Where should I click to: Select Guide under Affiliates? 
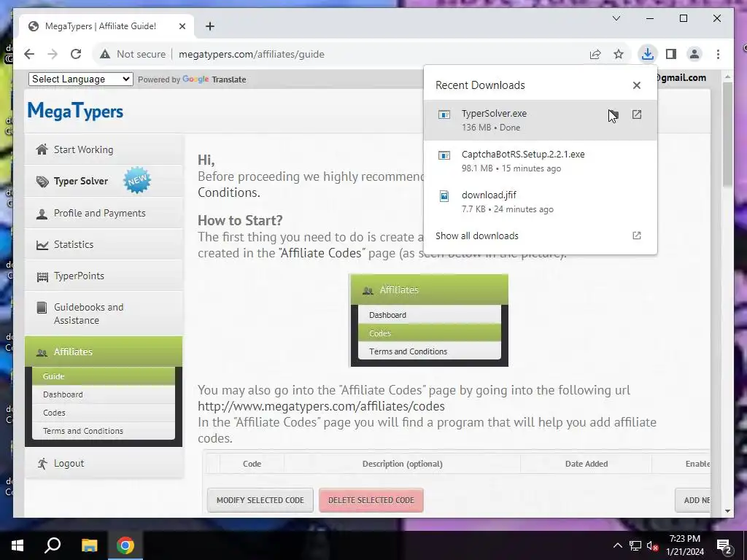[x=104, y=376]
